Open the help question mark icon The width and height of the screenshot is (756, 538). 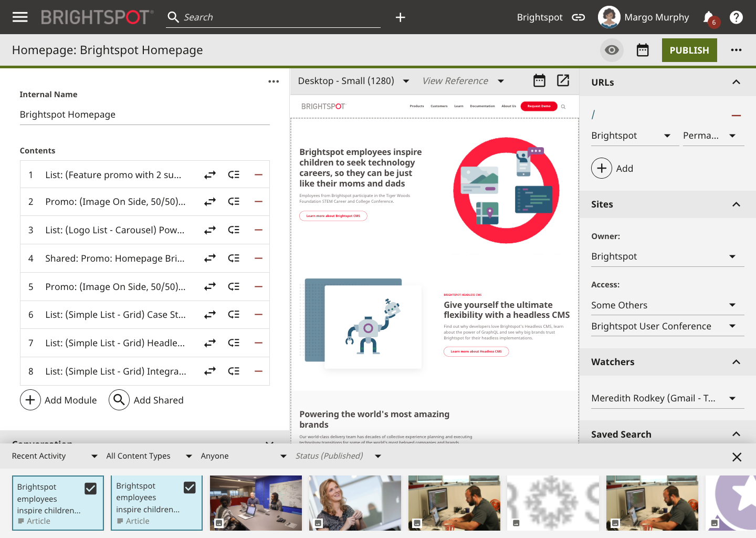click(x=737, y=17)
